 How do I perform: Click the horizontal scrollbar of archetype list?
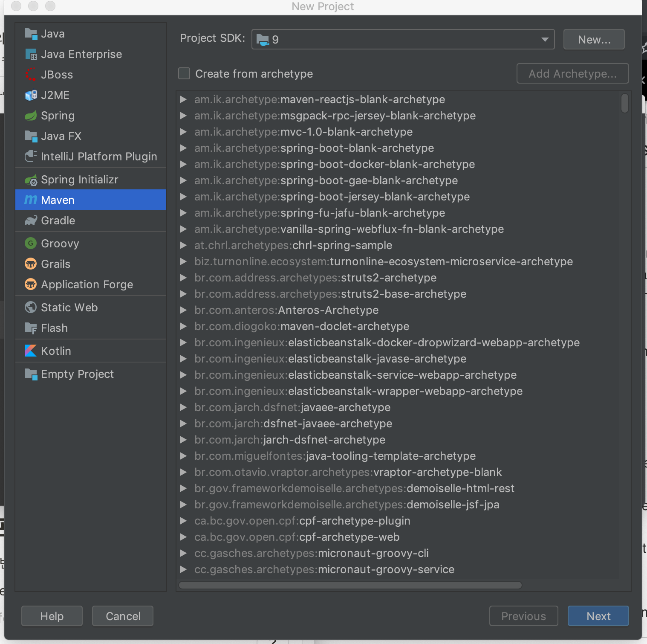(350, 585)
